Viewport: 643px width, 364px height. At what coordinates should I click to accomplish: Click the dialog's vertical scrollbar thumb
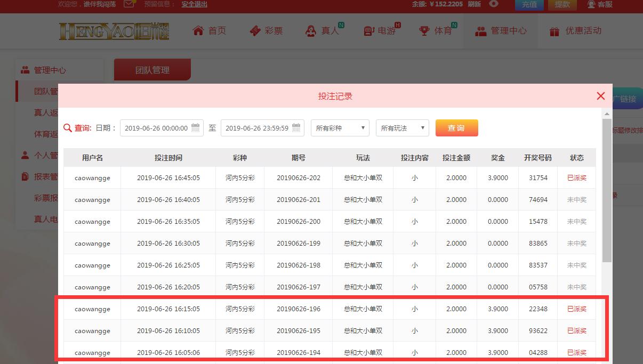pyautogui.click(x=607, y=190)
